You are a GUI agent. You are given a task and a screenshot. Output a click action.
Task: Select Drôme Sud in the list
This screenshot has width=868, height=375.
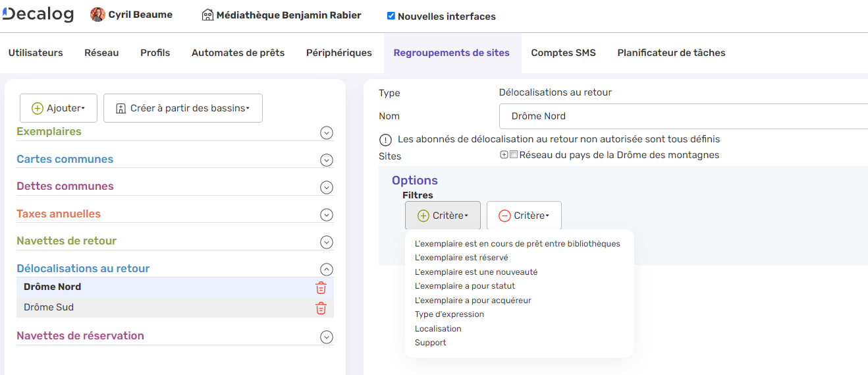tap(49, 308)
